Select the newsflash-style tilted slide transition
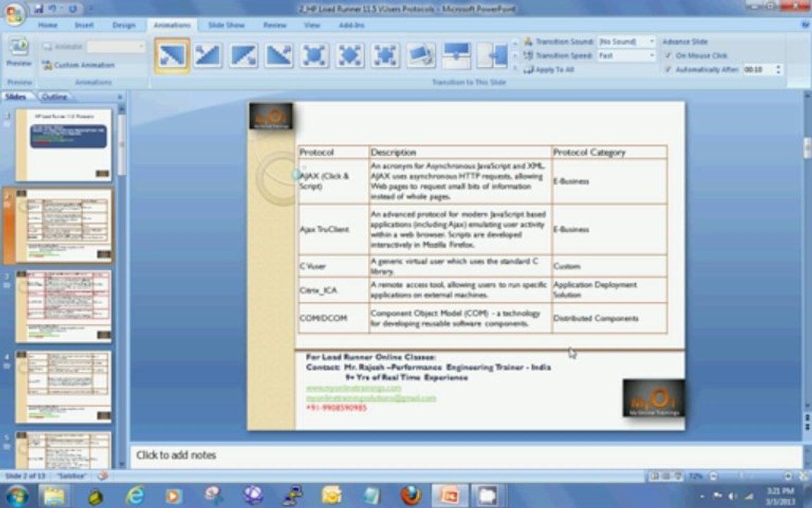Viewport: 812px width, 508px height. coord(421,55)
